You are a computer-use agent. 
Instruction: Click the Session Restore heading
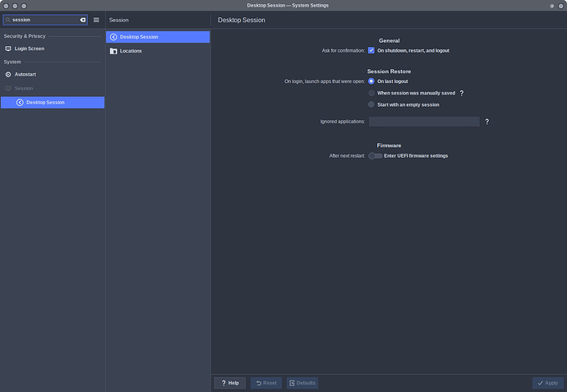click(389, 71)
